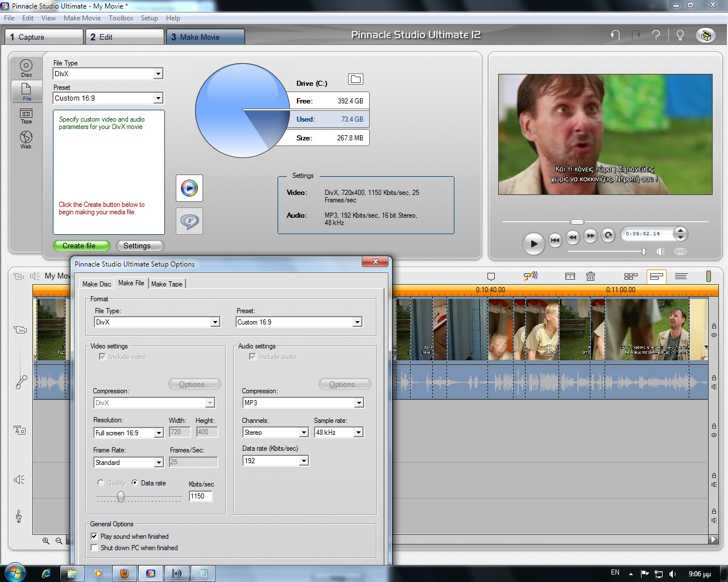
Task: Click the RealPlayer preview icon
Action: click(189, 221)
